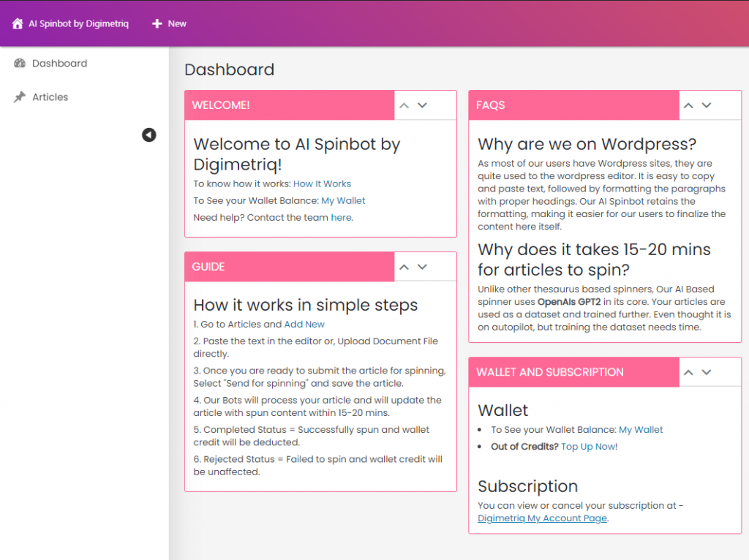Click the WELCOME! panel header
749x560 pixels.
pyautogui.click(x=290, y=105)
